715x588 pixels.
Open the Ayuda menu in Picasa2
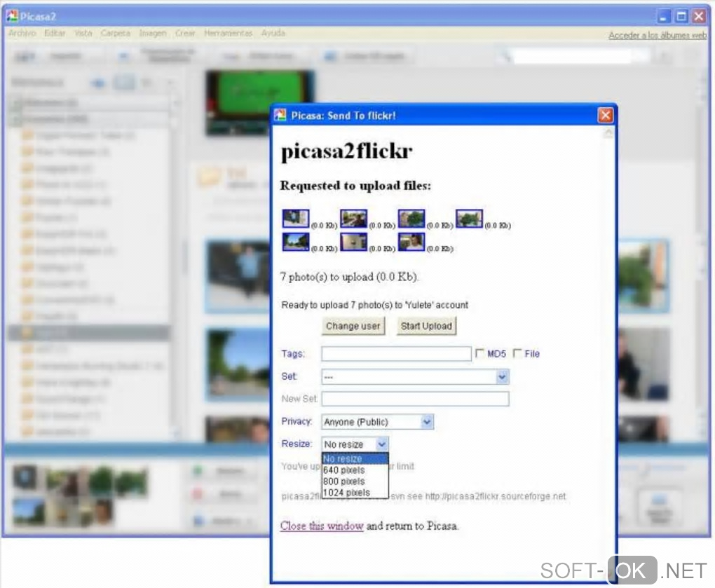coord(273,33)
